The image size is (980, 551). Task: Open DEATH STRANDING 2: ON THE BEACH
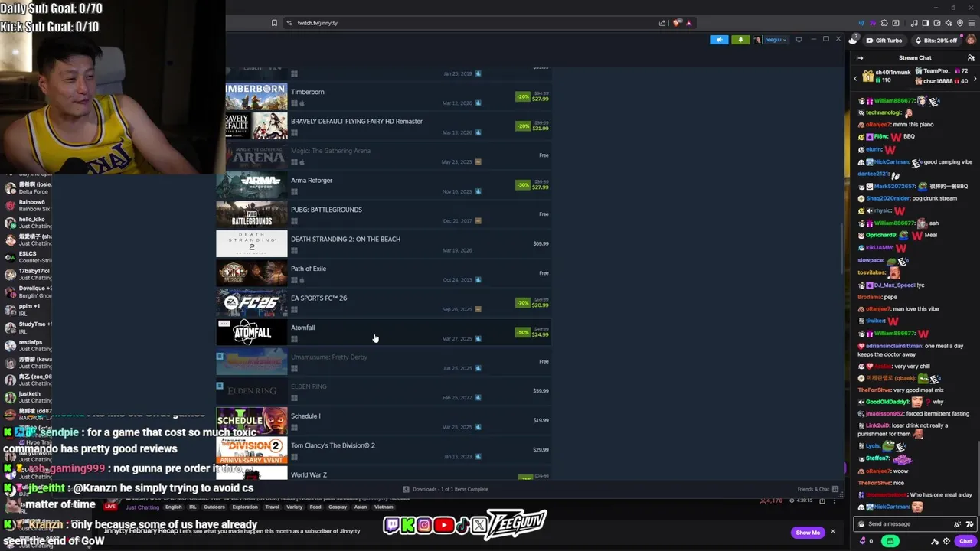click(383, 244)
